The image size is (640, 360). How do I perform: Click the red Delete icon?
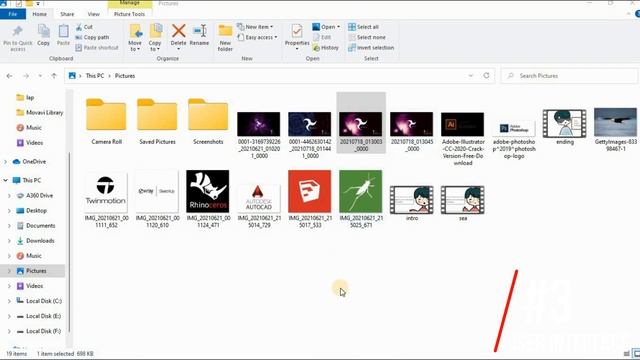click(178, 31)
